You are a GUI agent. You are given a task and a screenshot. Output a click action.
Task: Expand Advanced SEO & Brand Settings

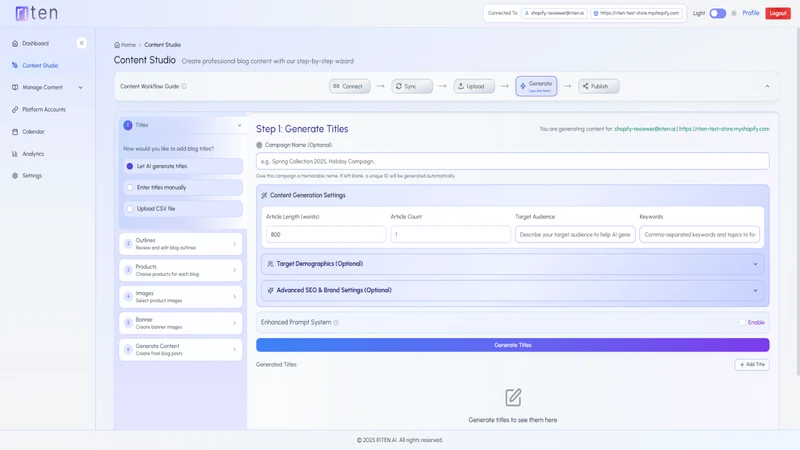pos(512,290)
